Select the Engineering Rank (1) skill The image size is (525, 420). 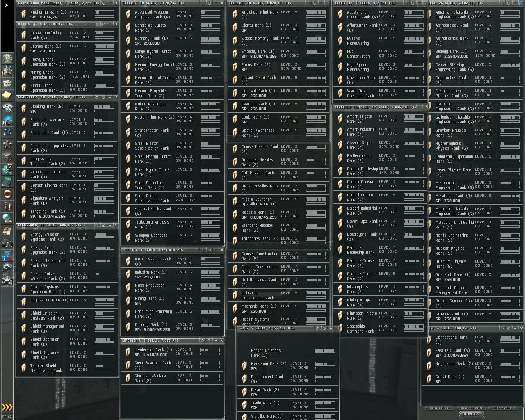tap(68, 302)
